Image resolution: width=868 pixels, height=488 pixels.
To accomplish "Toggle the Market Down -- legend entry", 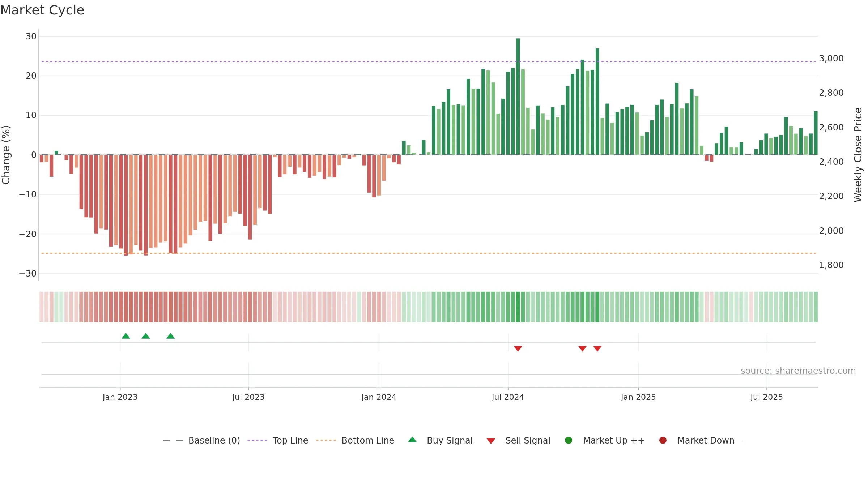I will point(701,440).
